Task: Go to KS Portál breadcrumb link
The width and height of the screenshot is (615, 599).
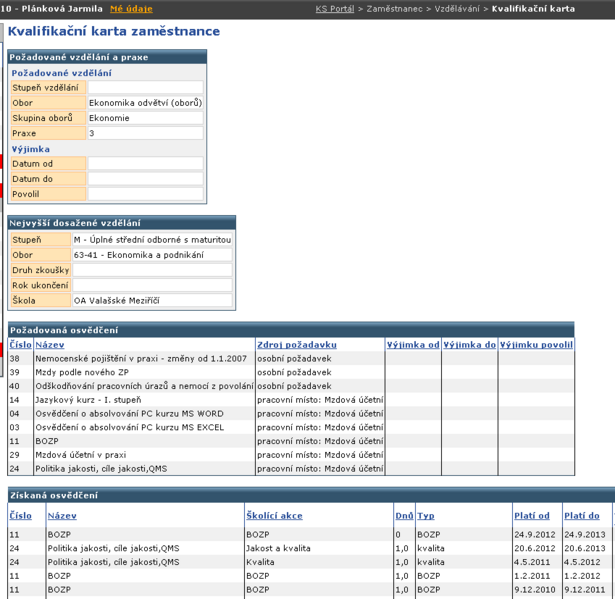Action: click(x=335, y=9)
